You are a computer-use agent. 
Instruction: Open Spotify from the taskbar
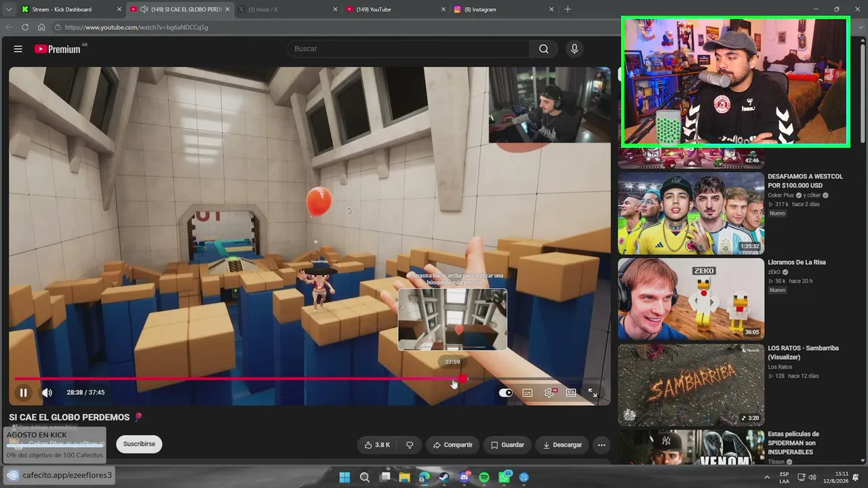[x=484, y=477]
